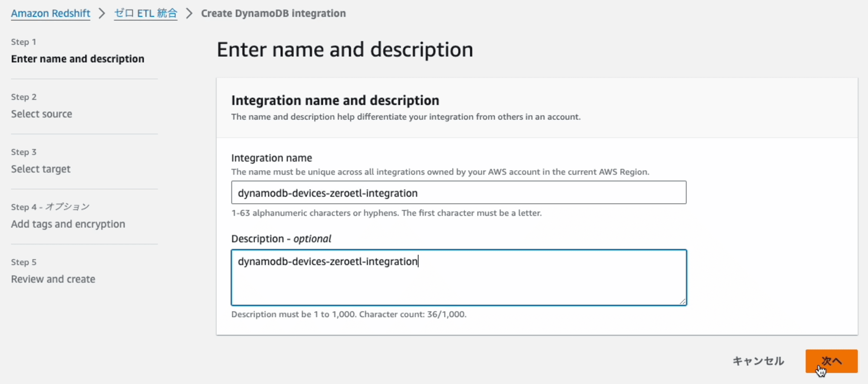Click the help differentiate your integration subtitle
The width and height of the screenshot is (868, 384).
[x=406, y=117]
